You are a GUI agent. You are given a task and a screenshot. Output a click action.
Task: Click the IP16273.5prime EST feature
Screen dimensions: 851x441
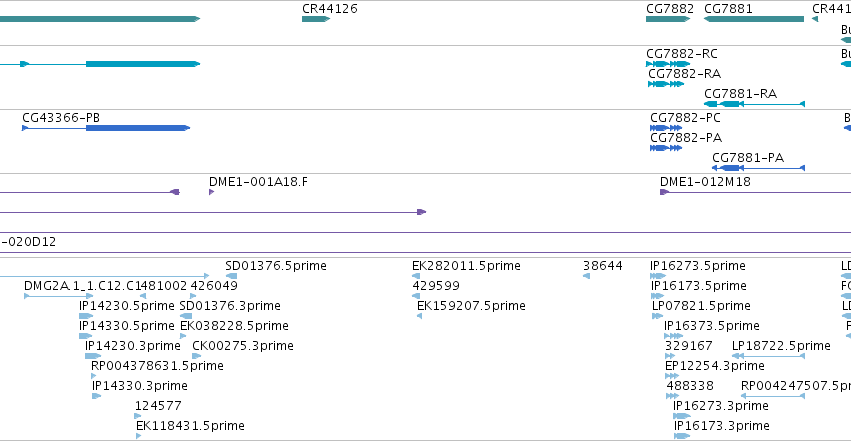tap(658, 276)
